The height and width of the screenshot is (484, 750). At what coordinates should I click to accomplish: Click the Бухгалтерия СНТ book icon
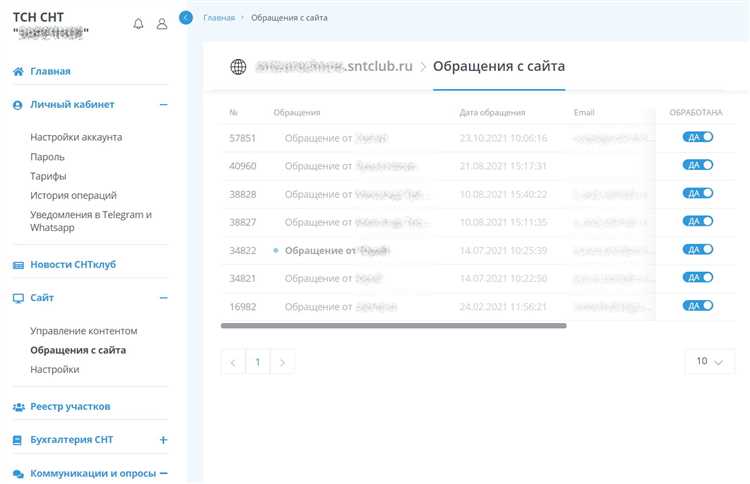tap(17, 440)
